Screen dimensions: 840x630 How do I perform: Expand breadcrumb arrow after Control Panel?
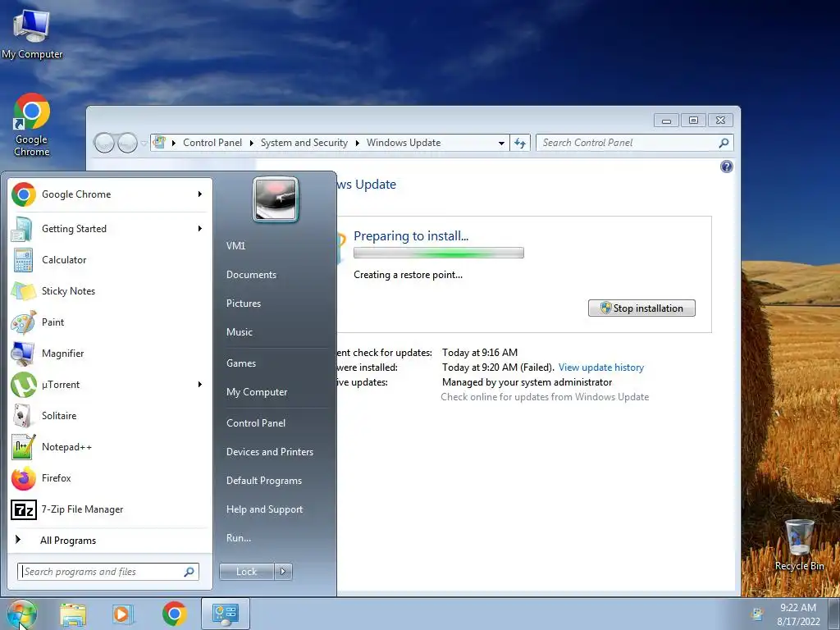pos(251,143)
